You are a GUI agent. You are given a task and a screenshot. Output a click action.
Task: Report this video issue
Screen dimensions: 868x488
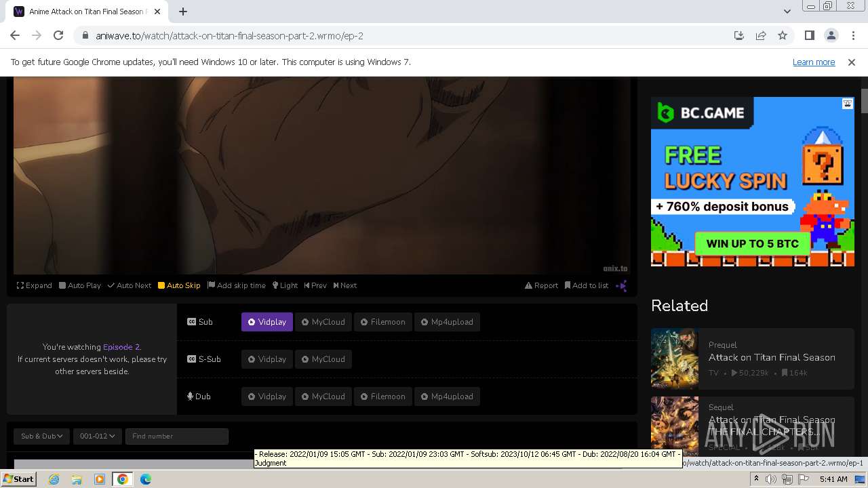pyautogui.click(x=541, y=285)
